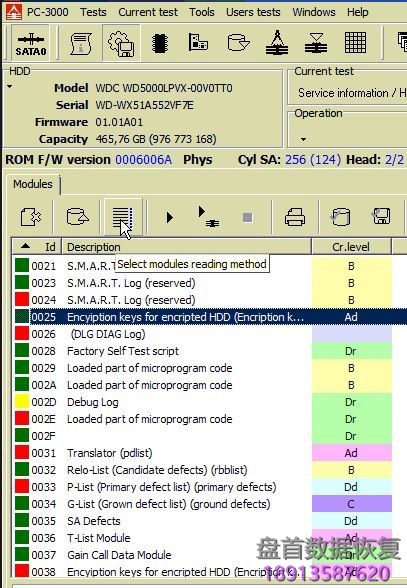Click the purple C level cell of 0034
The width and height of the screenshot is (407, 588).
[351, 504]
